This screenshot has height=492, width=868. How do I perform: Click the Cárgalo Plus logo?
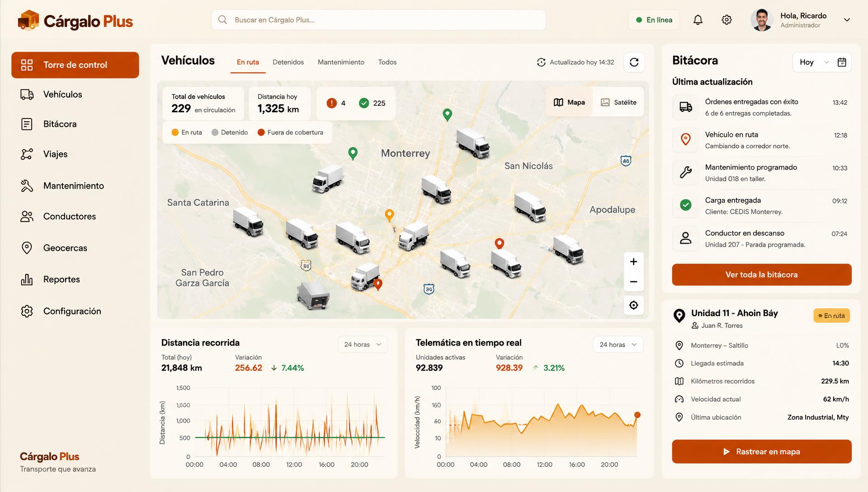click(75, 21)
